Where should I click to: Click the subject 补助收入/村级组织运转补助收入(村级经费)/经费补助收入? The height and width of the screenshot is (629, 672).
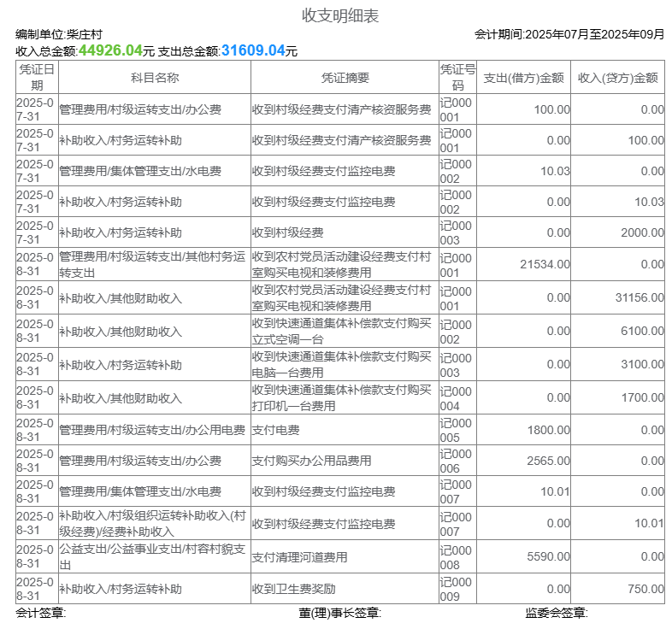[152, 524]
